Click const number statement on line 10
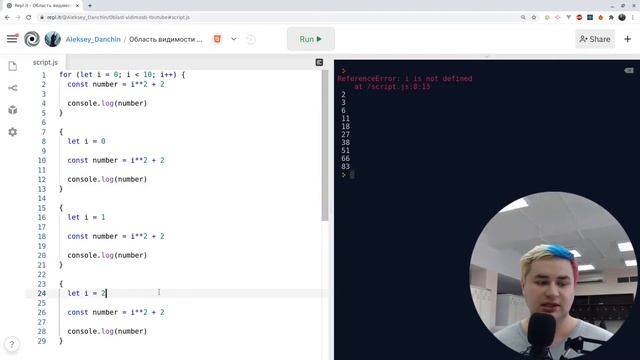The image size is (640, 360). click(116, 160)
